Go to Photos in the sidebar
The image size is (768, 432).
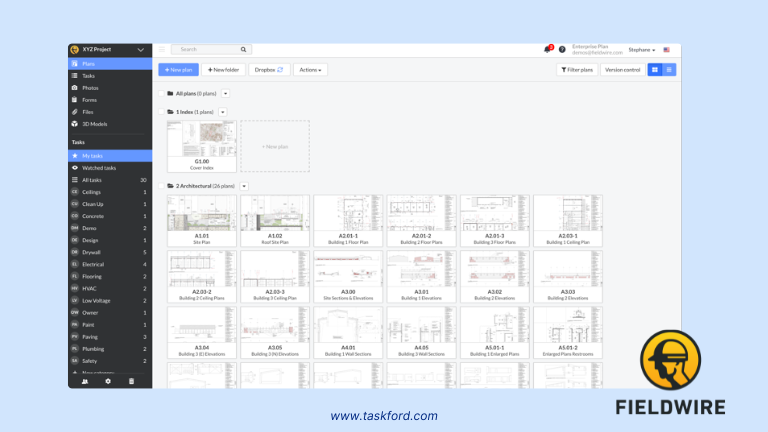coord(90,88)
